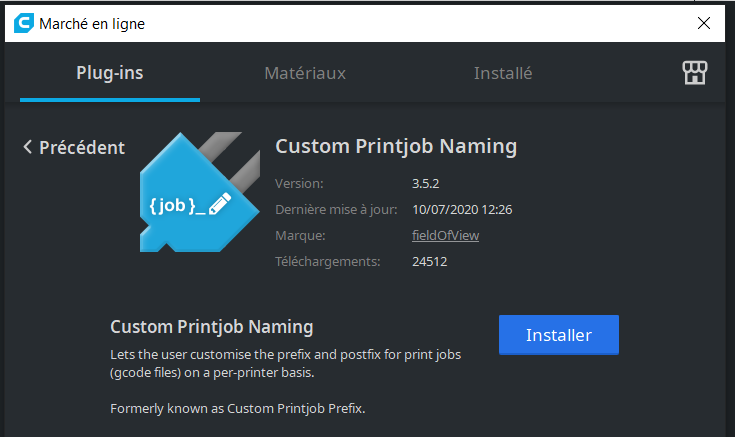Click the Téléchargements label
The height and width of the screenshot is (437, 735).
point(328,262)
